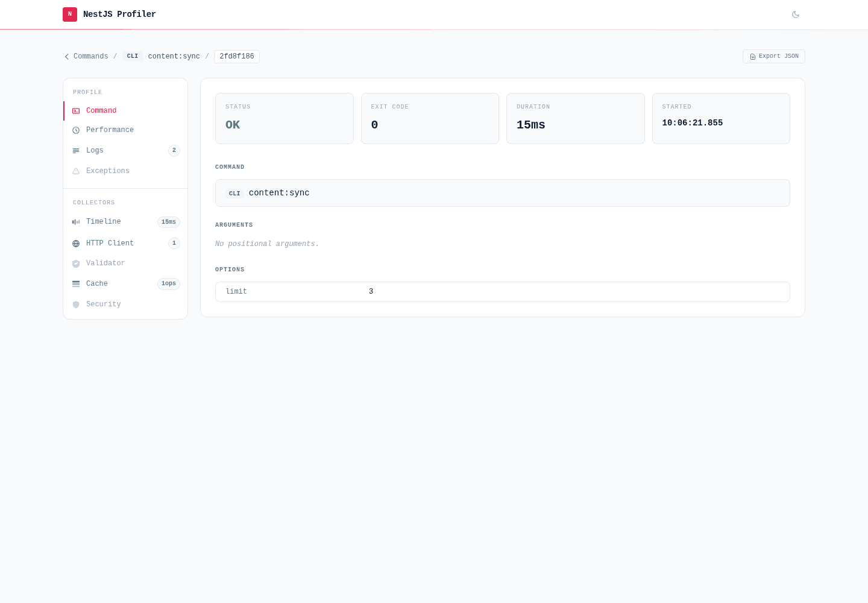868x603 pixels.
Task: Open the Logs section
Action: tap(125, 151)
